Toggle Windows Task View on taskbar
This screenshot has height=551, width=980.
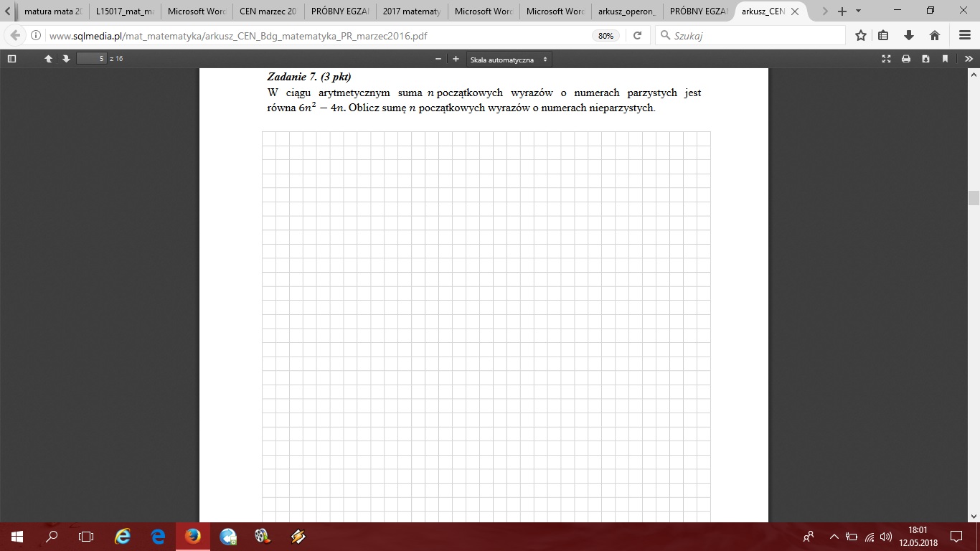coord(86,537)
